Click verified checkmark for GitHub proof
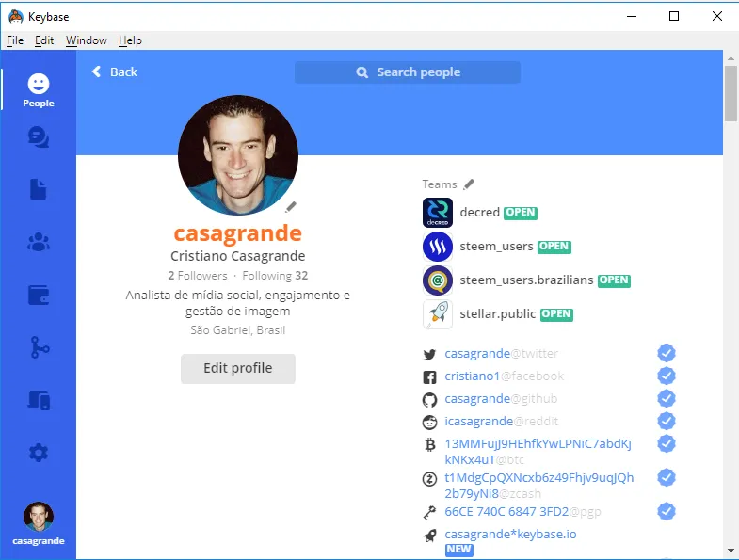This screenshot has width=739, height=560. point(667,398)
